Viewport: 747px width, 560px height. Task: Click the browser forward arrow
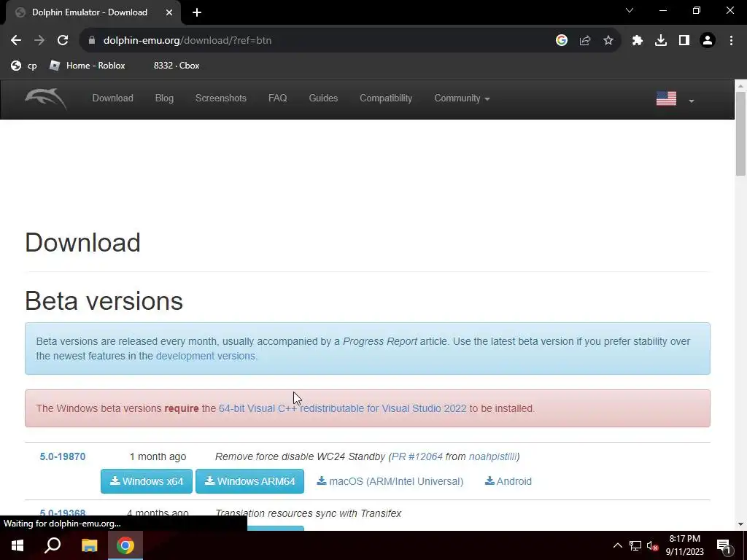pyautogui.click(x=39, y=41)
